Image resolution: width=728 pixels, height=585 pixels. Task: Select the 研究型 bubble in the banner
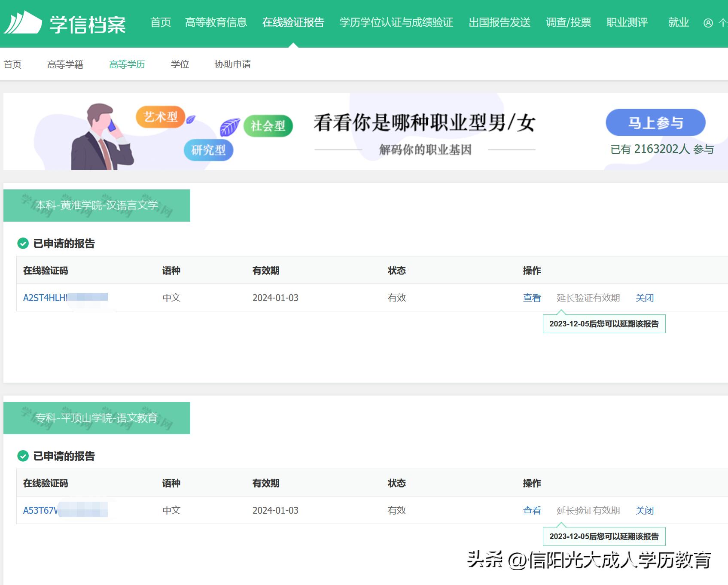tap(209, 150)
